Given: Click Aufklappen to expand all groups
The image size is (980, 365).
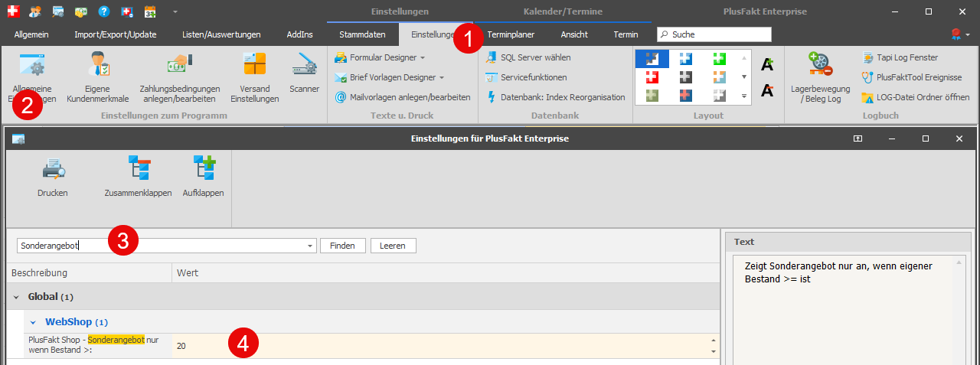Looking at the screenshot, I should [203, 177].
